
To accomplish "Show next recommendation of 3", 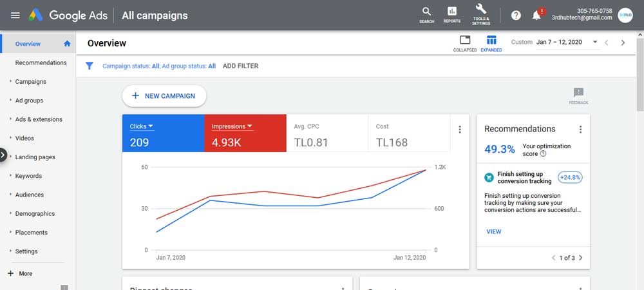I will tap(580, 258).
